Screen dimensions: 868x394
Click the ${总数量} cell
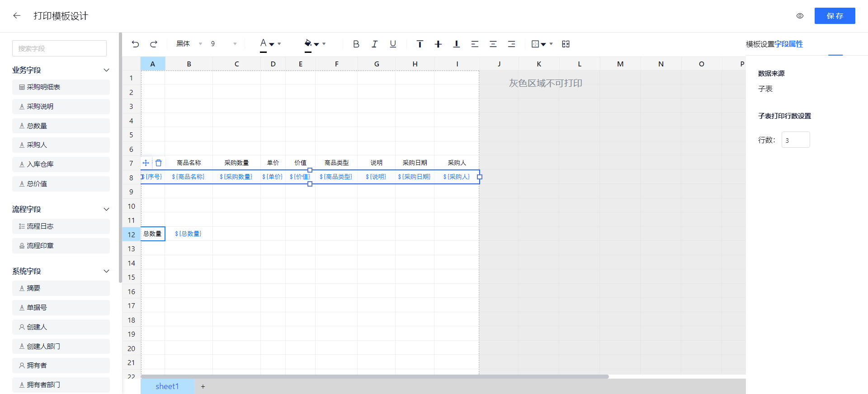coord(189,234)
